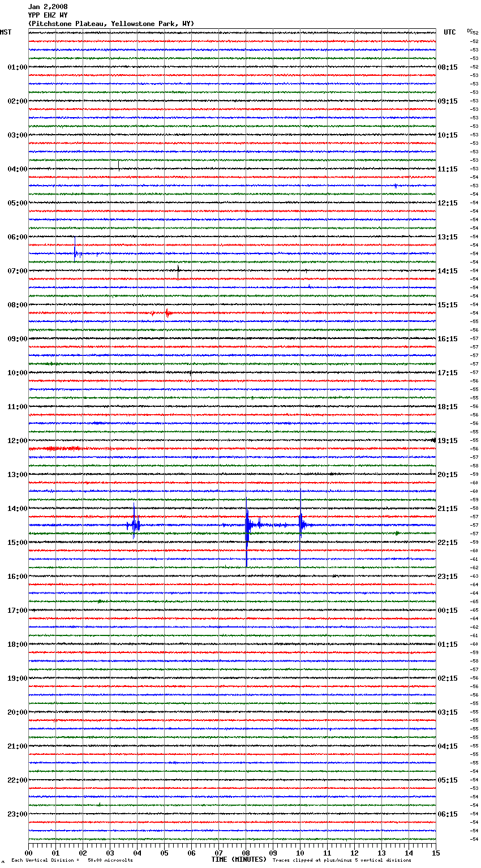Image resolution: width=481 pixels, height=868 pixels.
Task: Click the 13:15 UTC time label
Action: coord(448,237)
